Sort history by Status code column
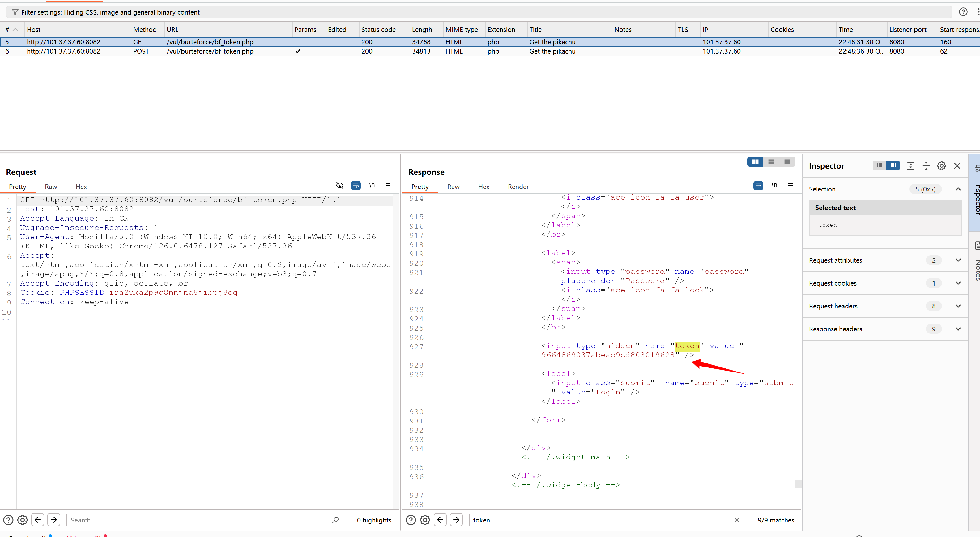The width and height of the screenshot is (980, 537). [378, 30]
